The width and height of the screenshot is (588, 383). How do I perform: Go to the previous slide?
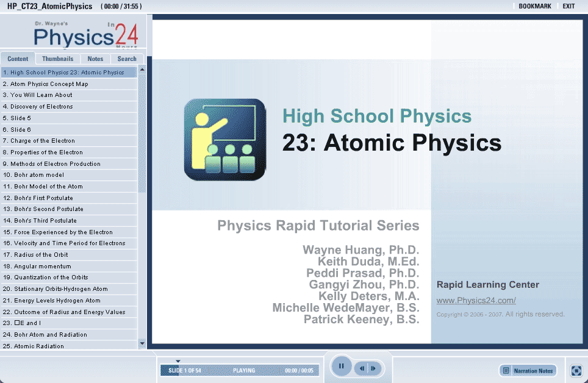[362, 368]
